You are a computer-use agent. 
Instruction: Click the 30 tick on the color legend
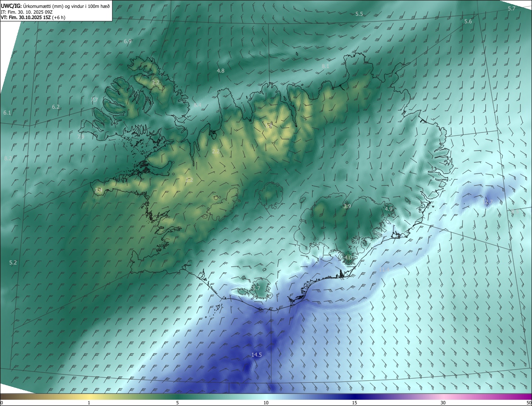[443, 403]
